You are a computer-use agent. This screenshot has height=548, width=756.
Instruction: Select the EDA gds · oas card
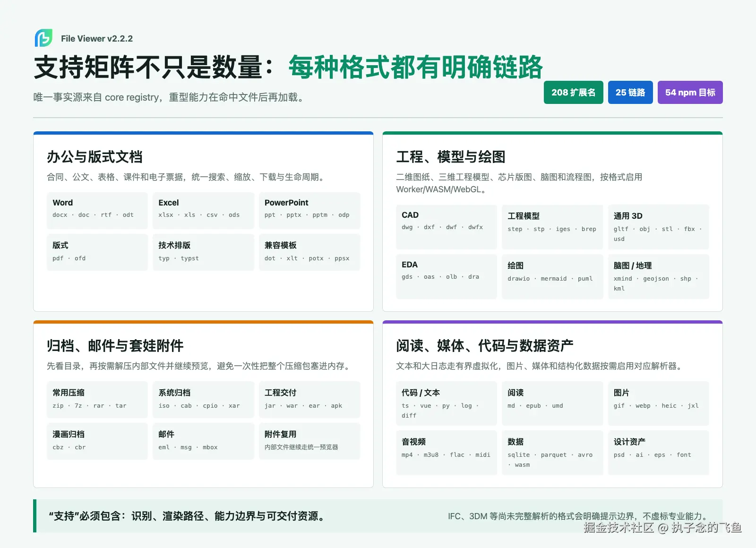click(x=447, y=276)
